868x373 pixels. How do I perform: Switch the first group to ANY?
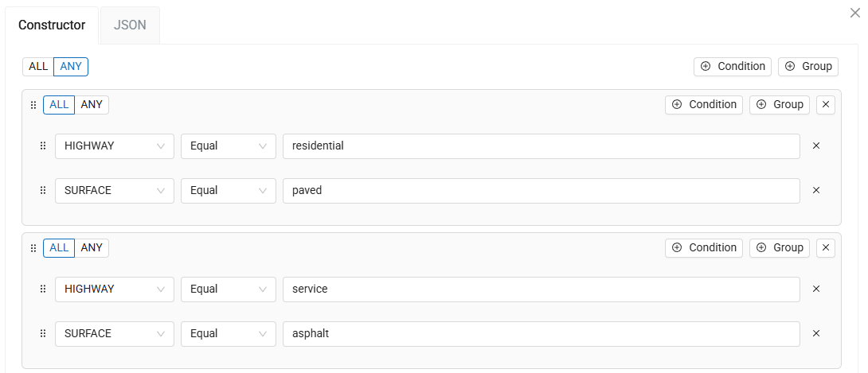click(x=92, y=104)
